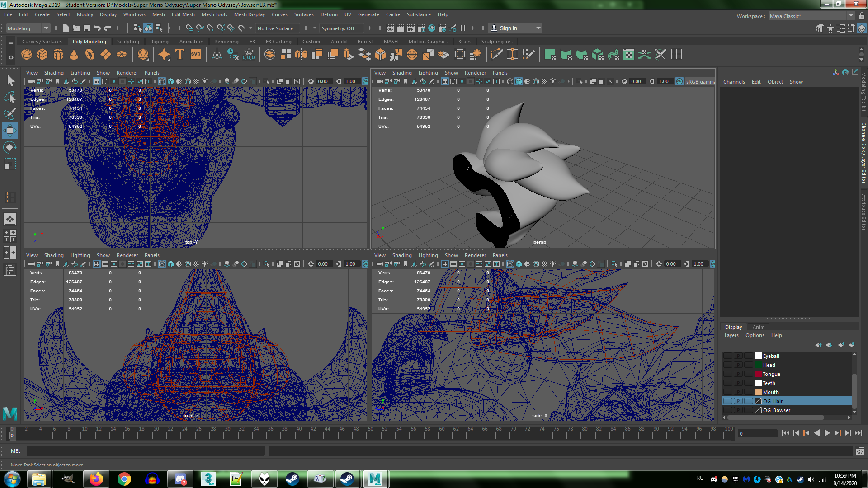The width and height of the screenshot is (868, 488).
Task: Click the Save scene icon
Action: pyautogui.click(x=87, y=28)
